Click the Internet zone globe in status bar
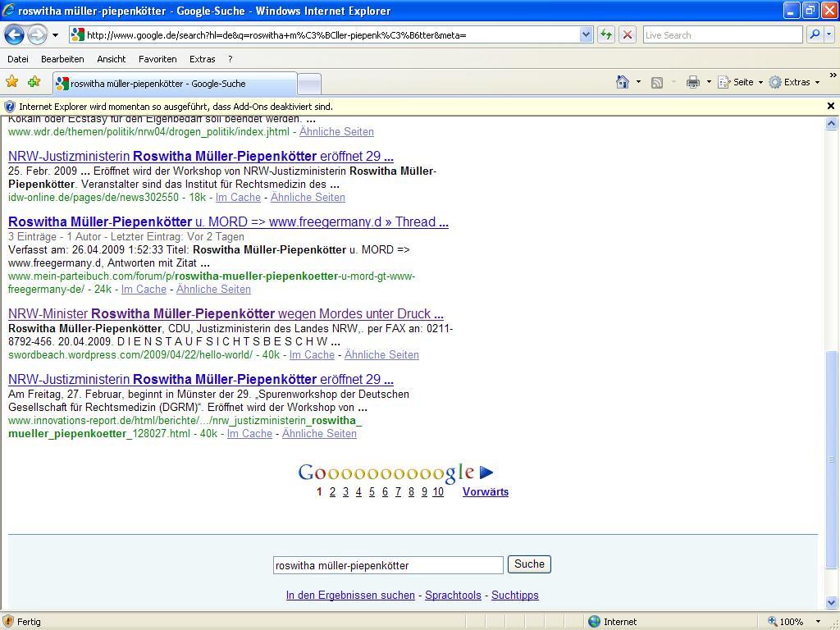The width and height of the screenshot is (840, 630). tap(594, 622)
